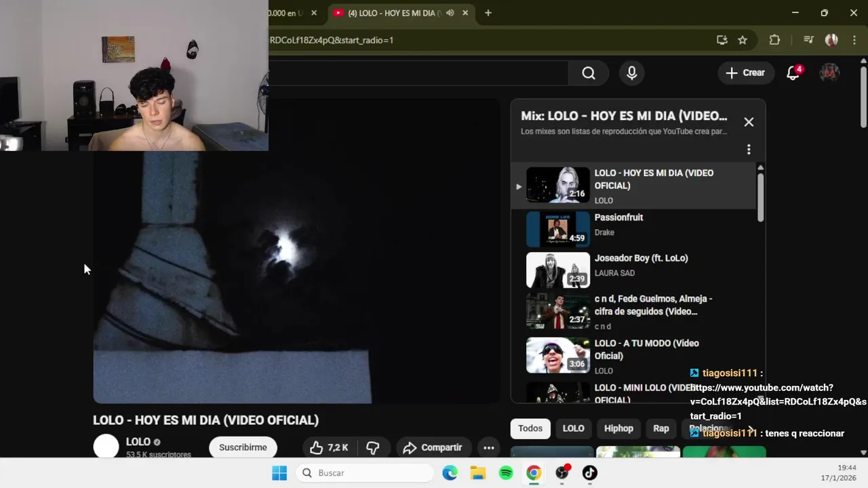
Task: Open the install/cast icon in address bar
Action: (722, 40)
